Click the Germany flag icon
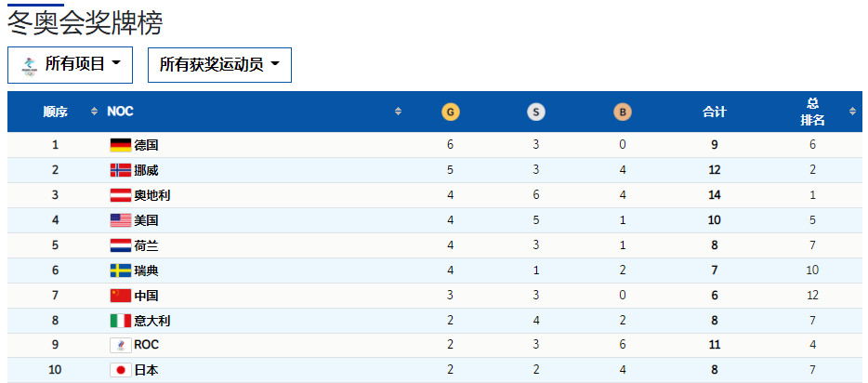The image size is (868, 383). (121, 145)
